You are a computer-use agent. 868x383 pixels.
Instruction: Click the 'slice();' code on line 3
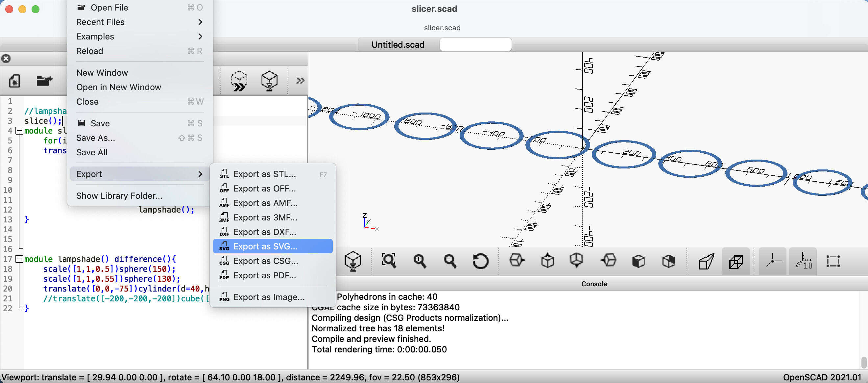click(x=43, y=121)
